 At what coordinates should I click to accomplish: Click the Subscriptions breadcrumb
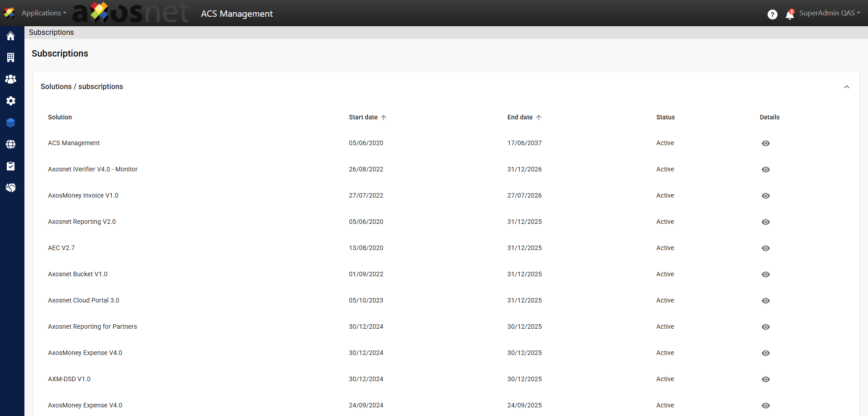pos(51,33)
